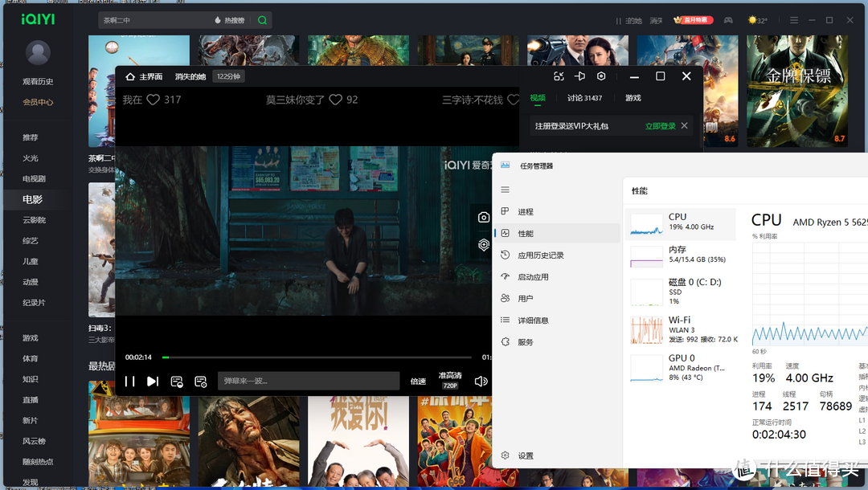
Task: Like the 莫三妹你变了 comment heart
Action: [x=335, y=100]
